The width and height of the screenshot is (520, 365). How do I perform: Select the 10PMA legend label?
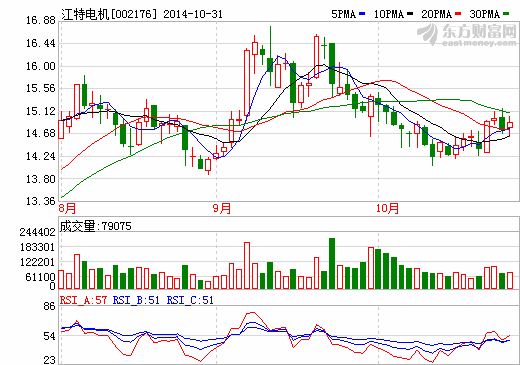coord(389,14)
